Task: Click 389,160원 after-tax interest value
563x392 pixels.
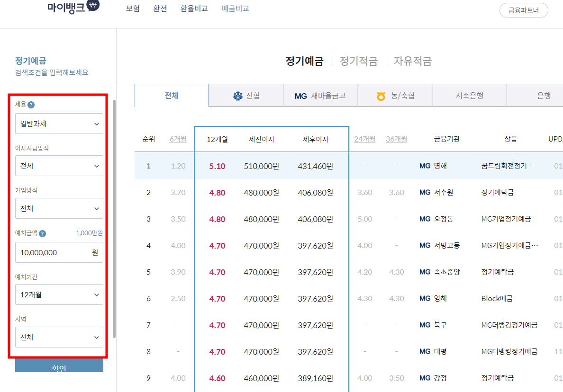Action: coord(315,378)
